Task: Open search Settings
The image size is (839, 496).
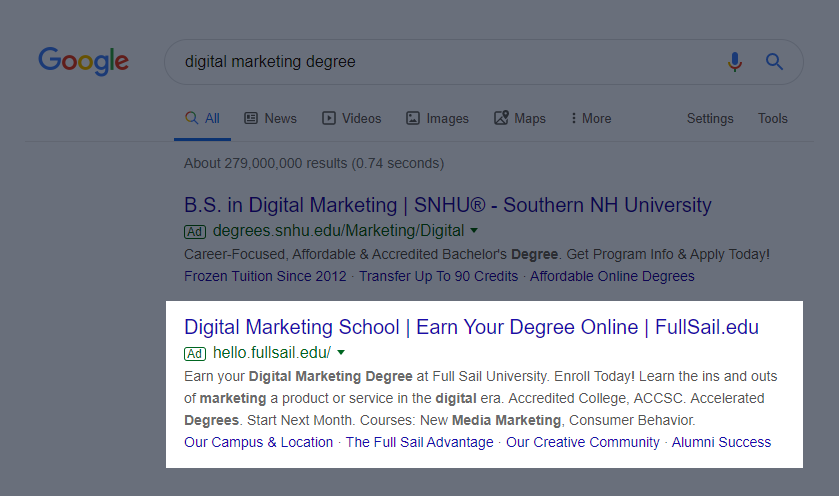Action: [710, 118]
